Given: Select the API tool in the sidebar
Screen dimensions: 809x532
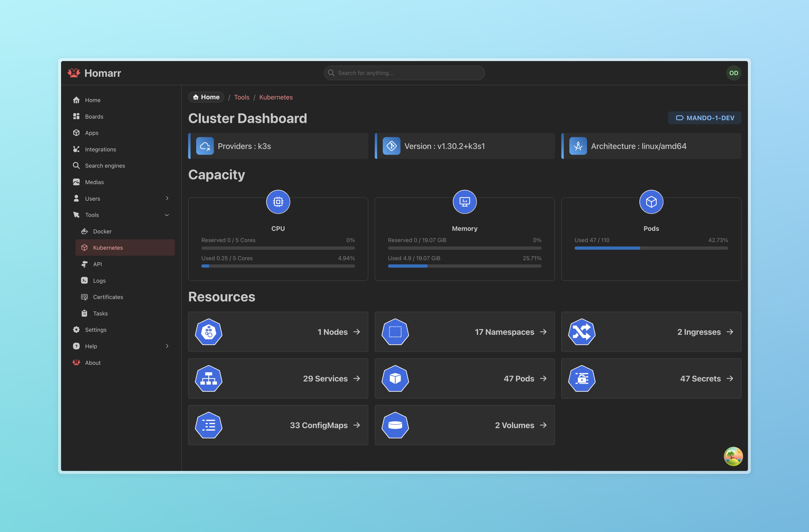Looking at the screenshot, I should tap(97, 264).
